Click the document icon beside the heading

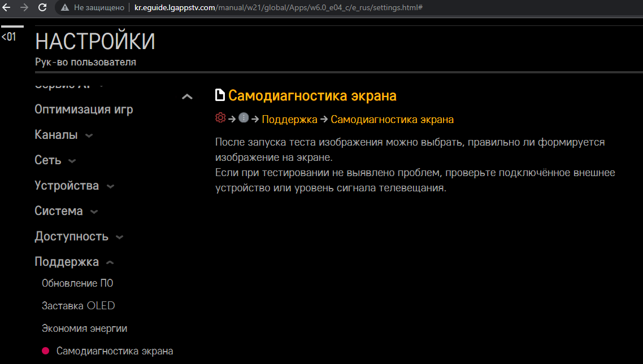[x=220, y=95]
